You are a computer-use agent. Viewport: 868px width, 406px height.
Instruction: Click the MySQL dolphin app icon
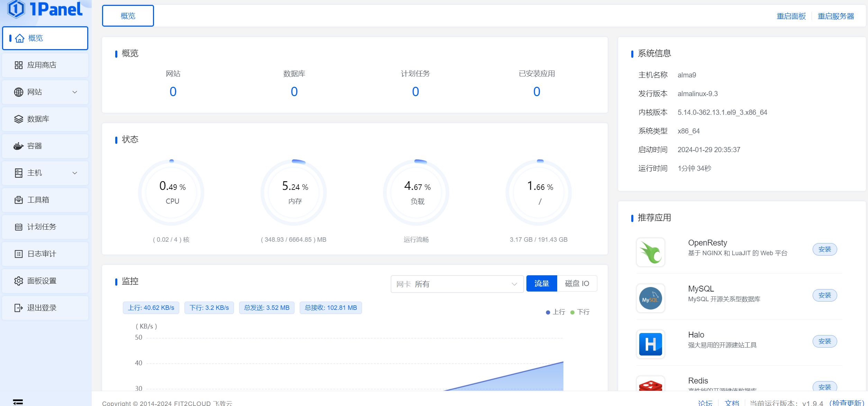point(651,298)
